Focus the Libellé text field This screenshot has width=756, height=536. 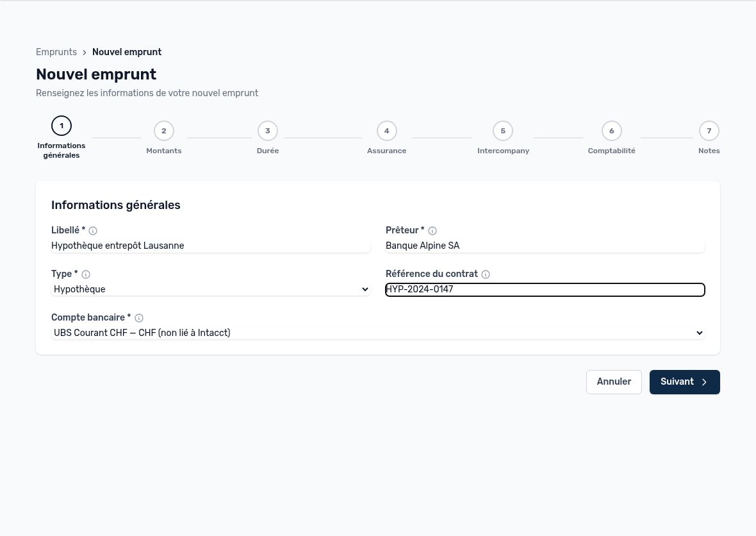click(x=211, y=246)
